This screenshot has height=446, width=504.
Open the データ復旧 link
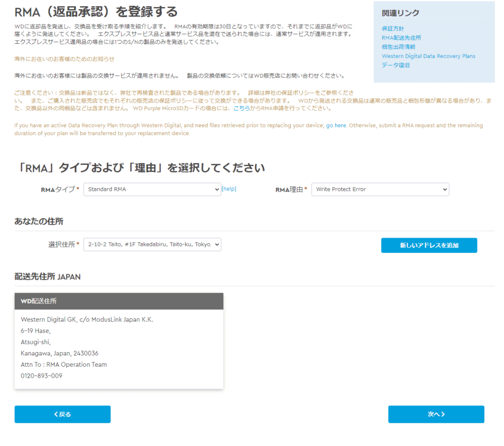point(395,65)
